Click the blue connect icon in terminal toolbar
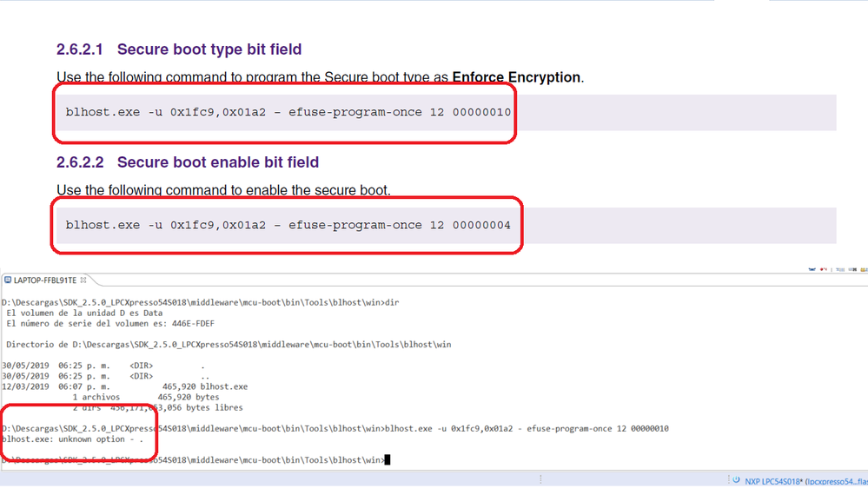Image resolution: width=868 pixels, height=488 pixels. pos(812,269)
